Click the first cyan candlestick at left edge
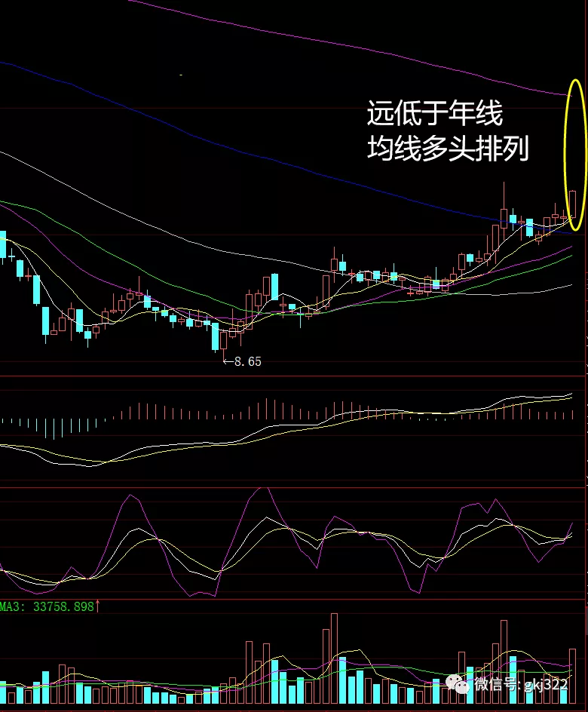Screen dimensions: 588x712 [3, 244]
